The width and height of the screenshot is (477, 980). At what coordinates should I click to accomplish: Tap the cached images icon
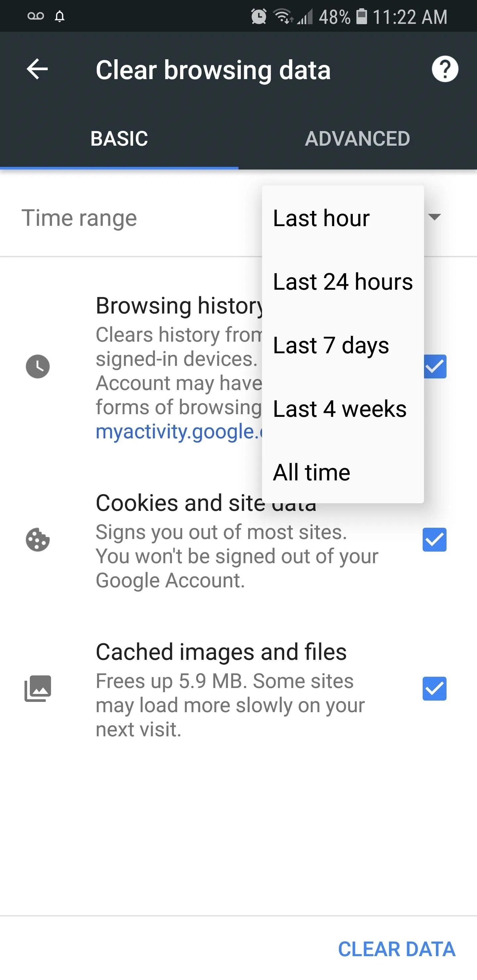38,688
